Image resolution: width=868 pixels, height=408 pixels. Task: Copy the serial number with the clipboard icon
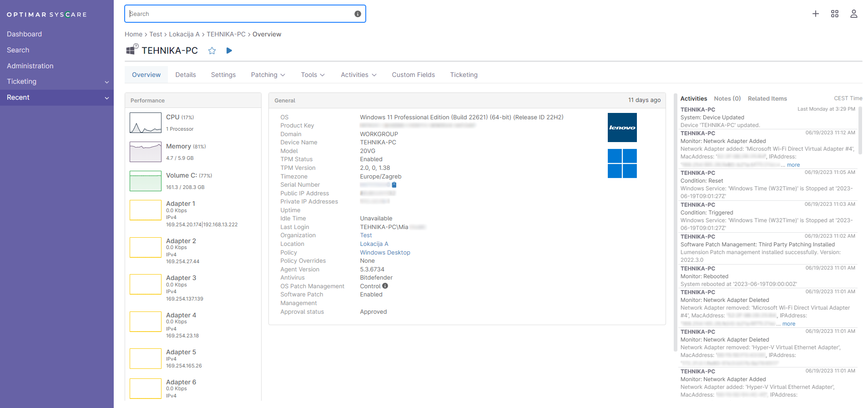click(394, 185)
